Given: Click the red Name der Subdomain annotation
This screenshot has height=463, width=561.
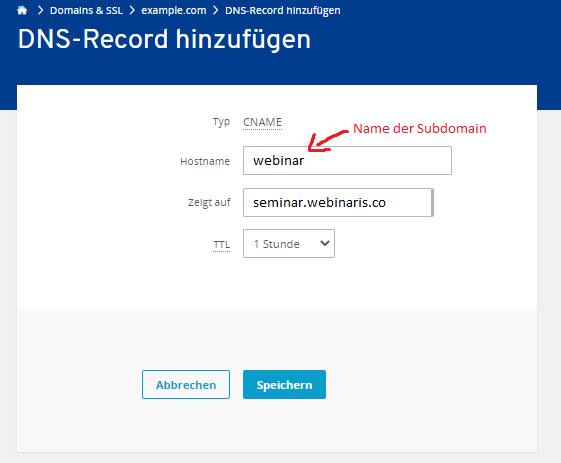Looking at the screenshot, I should (x=420, y=128).
